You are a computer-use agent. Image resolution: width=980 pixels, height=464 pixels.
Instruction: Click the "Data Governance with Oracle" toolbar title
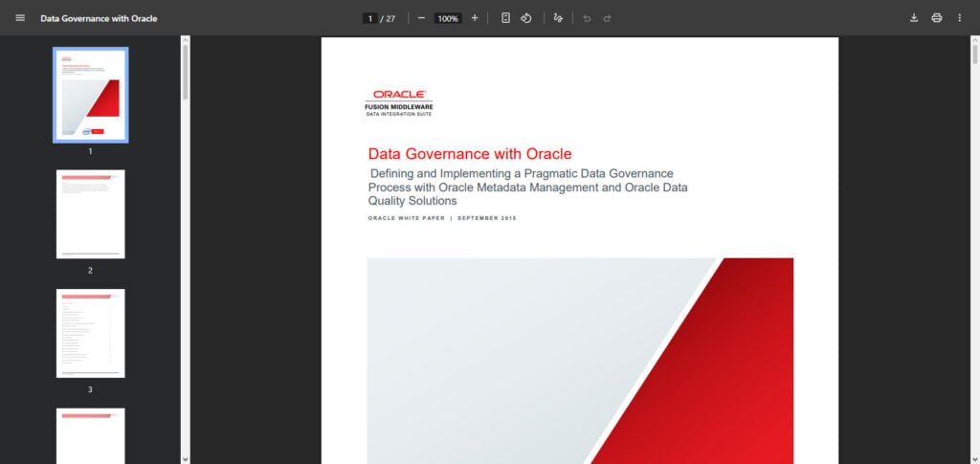99,19
